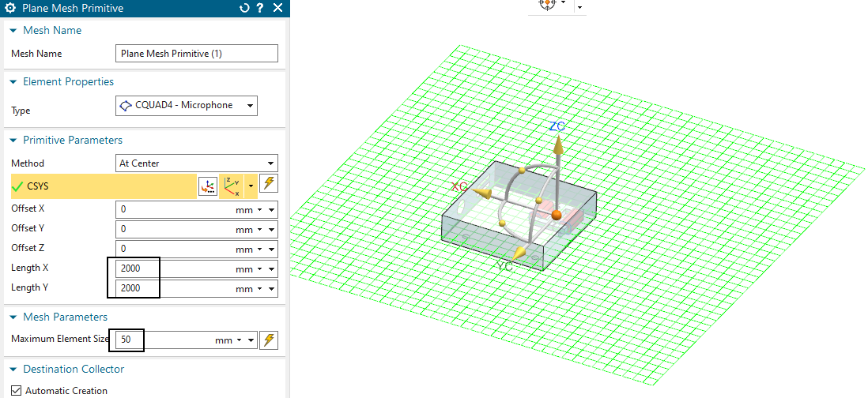Collapse the Mesh Parameters section
The image size is (868, 398).
[13, 317]
